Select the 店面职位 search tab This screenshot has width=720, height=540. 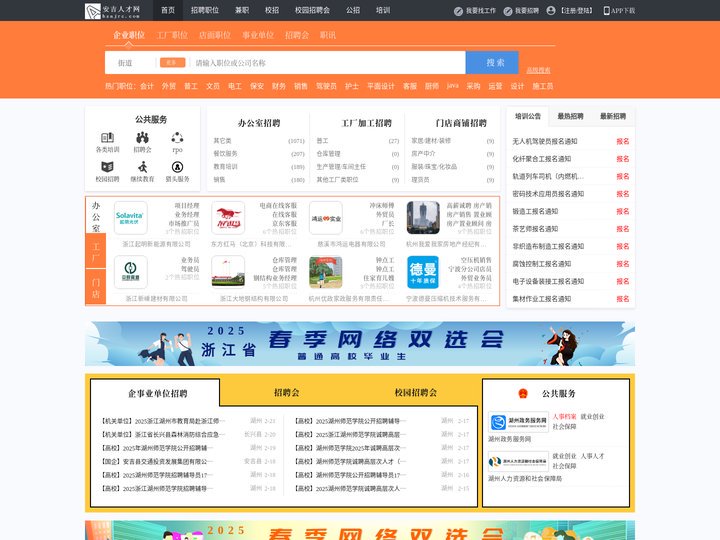coord(215,35)
